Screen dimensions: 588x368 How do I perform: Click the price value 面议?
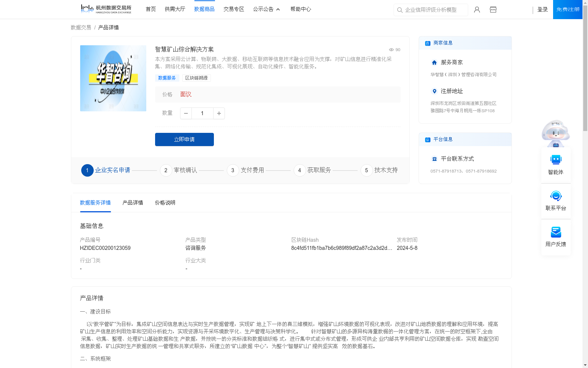coord(186,95)
